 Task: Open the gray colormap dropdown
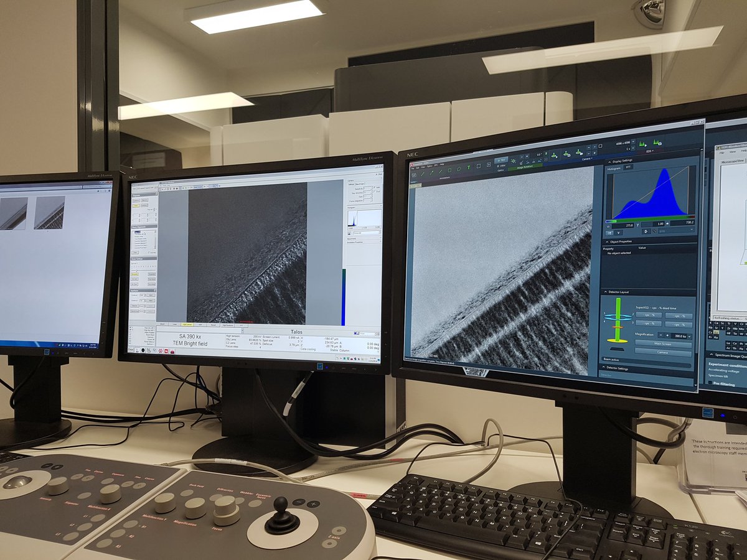676,230
